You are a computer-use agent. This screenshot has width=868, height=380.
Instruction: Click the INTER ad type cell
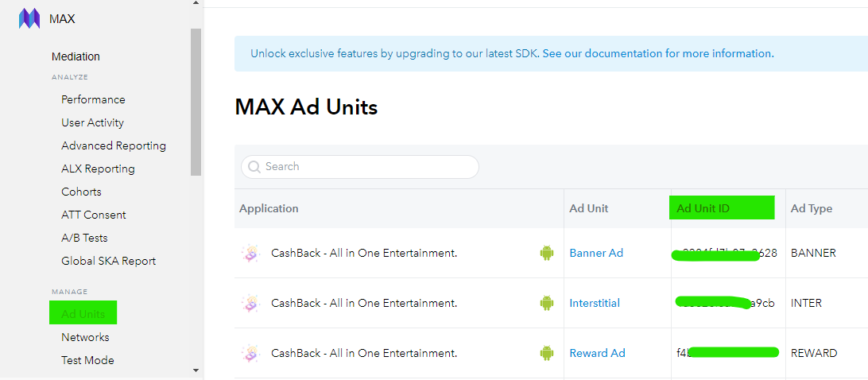(806, 303)
